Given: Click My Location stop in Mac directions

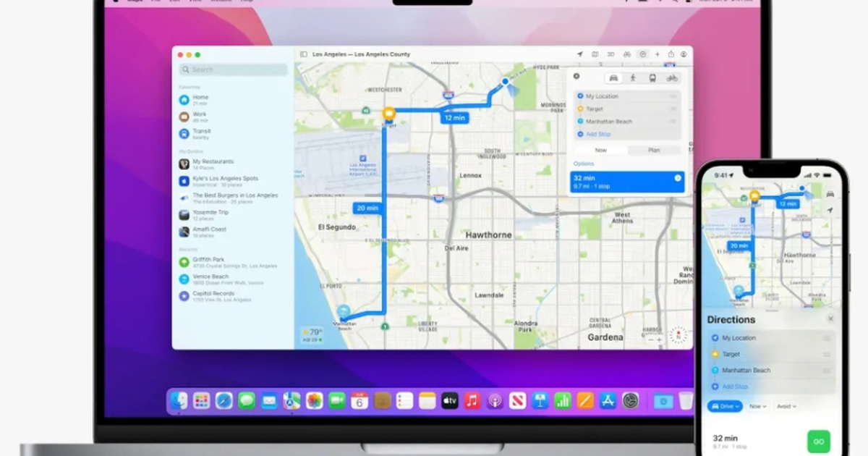Looking at the screenshot, I should tap(627, 96).
